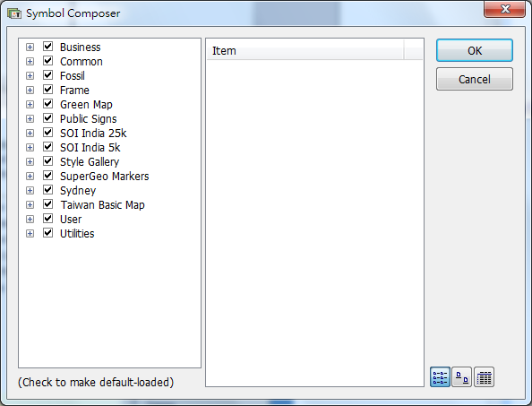
Task: Disable default loading for Sydney
Action: coord(47,190)
